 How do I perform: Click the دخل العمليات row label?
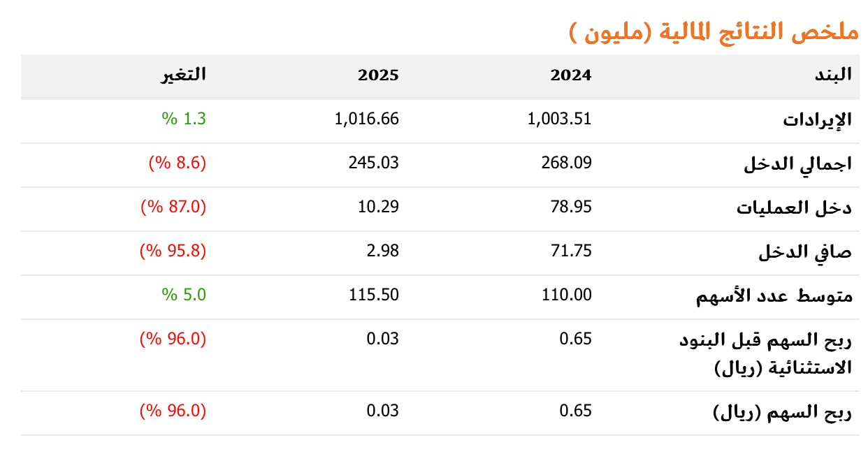click(795, 208)
